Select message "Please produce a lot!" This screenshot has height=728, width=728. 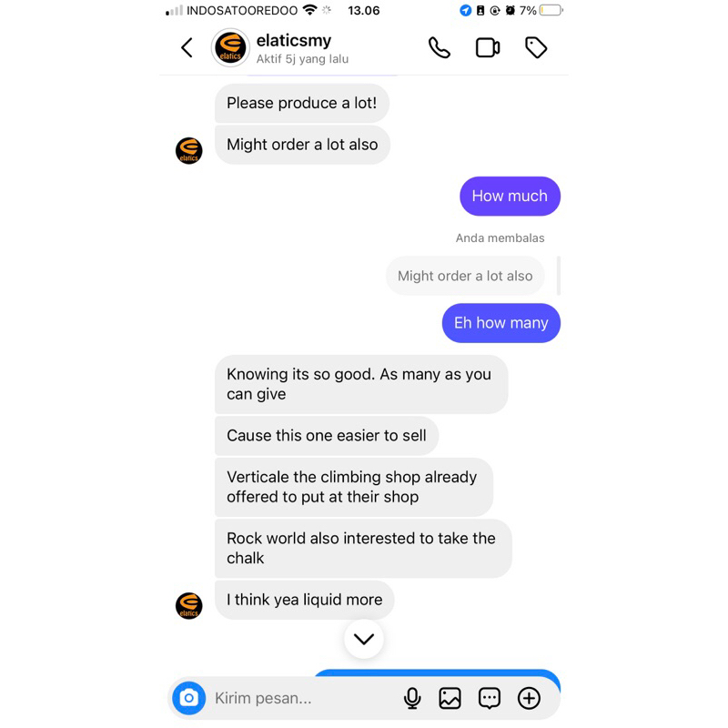point(302,103)
